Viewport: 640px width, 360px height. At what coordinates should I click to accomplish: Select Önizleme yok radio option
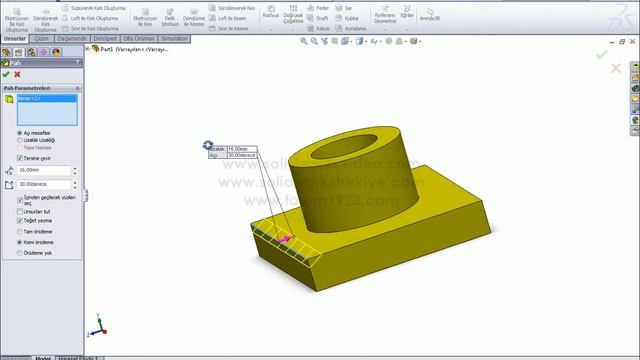coord(19,253)
